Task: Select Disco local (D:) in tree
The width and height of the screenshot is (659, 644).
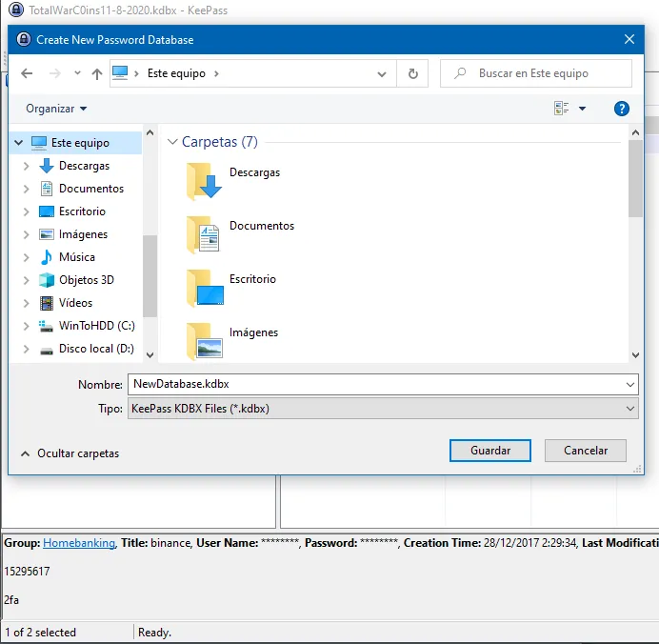Action: click(x=96, y=349)
